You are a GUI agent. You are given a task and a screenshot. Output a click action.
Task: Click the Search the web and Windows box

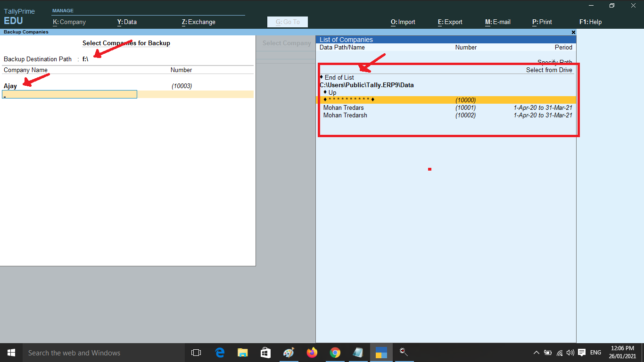[103, 353]
